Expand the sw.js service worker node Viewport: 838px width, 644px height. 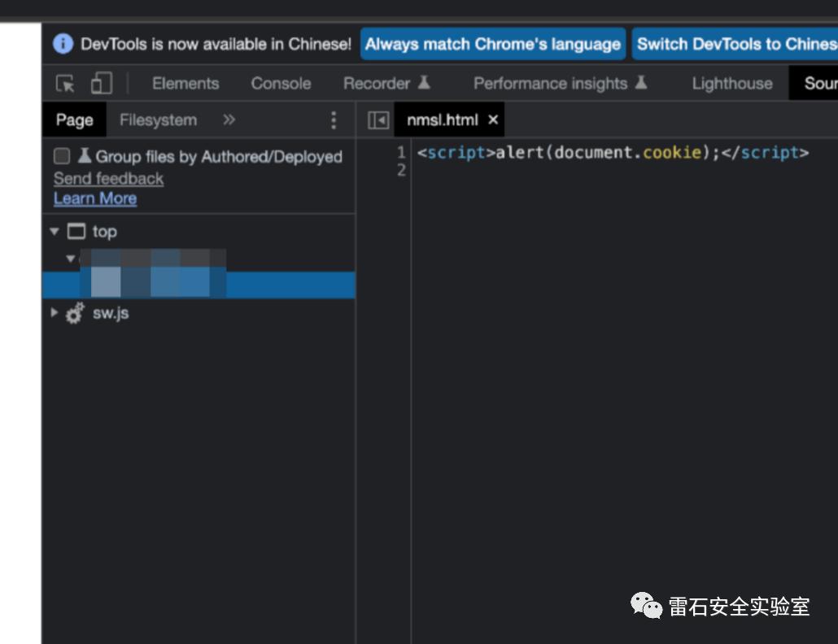(54, 312)
